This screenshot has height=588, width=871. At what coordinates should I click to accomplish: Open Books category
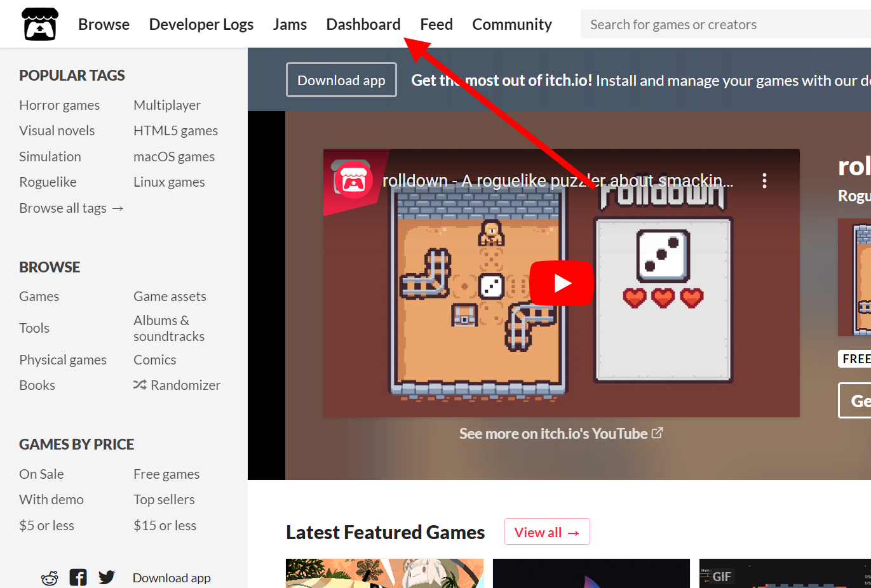(x=37, y=385)
